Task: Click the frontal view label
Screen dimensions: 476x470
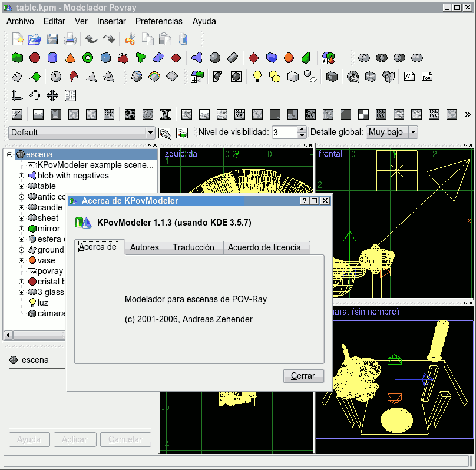Action: pos(330,154)
